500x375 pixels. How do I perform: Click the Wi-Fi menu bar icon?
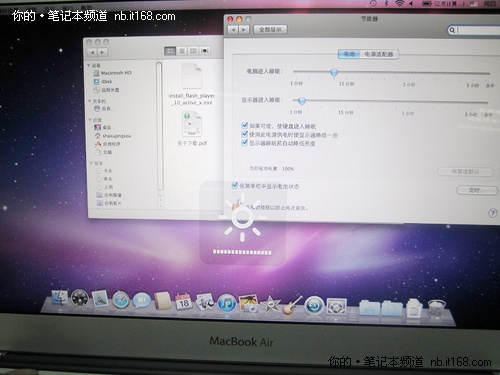pos(399,3)
